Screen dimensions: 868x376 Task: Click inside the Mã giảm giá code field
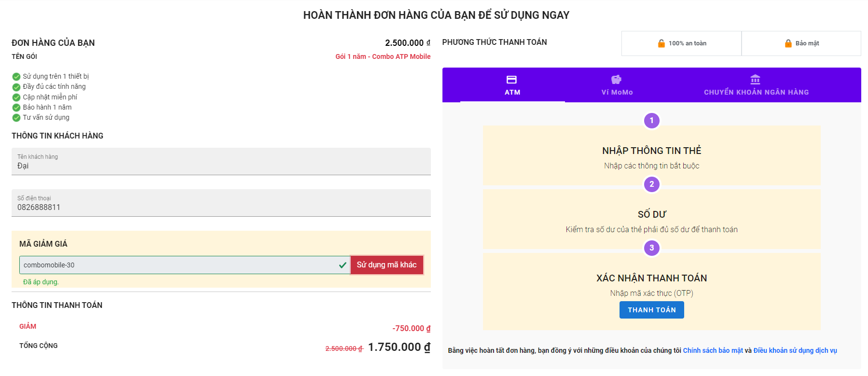pyautogui.click(x=179, y=265)
